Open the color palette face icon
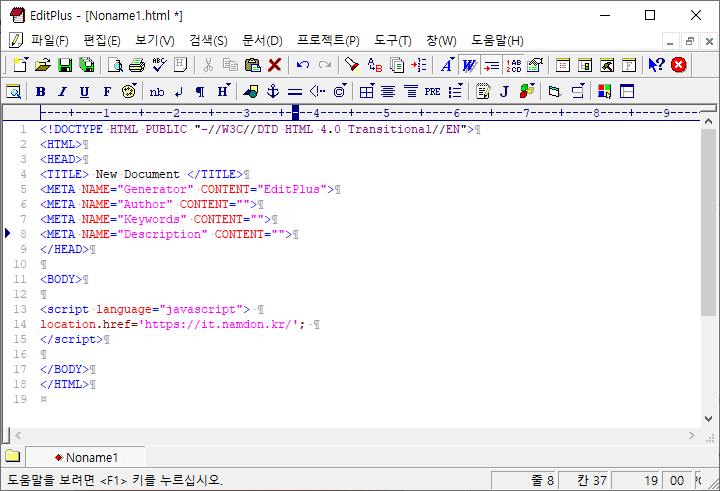The width and height of the screenshot is (720, 491). [129, 92]
